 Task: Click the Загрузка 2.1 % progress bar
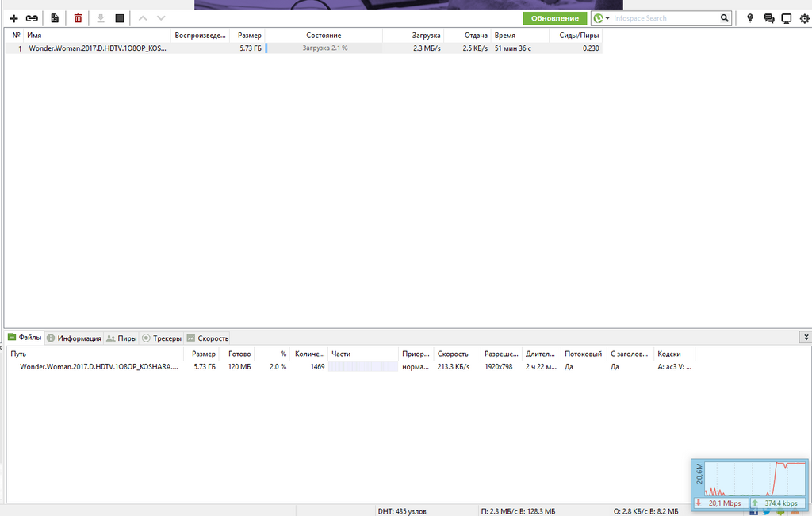pos(324,48)
